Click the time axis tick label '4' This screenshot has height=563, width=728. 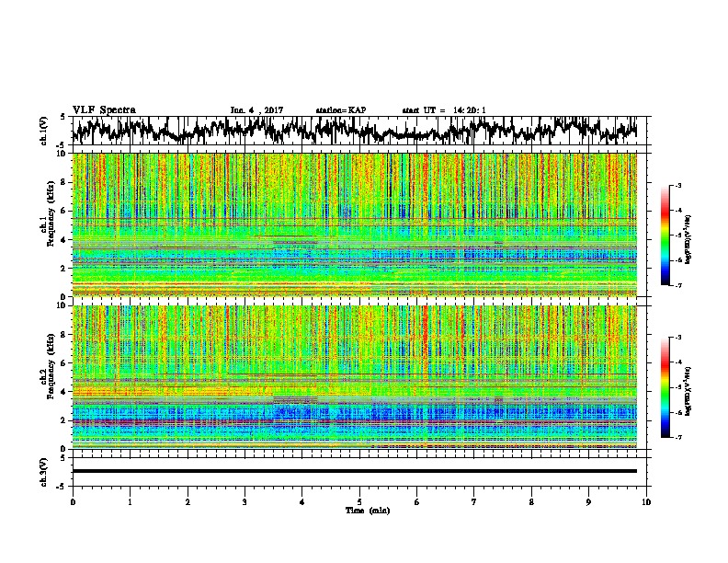(302, 502)
